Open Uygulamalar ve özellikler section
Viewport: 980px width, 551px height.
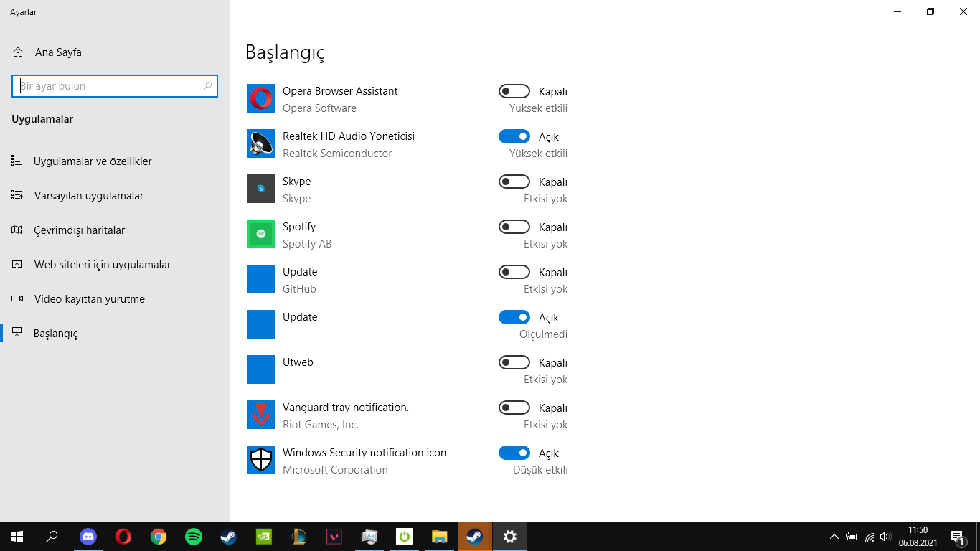click(115, 161)
